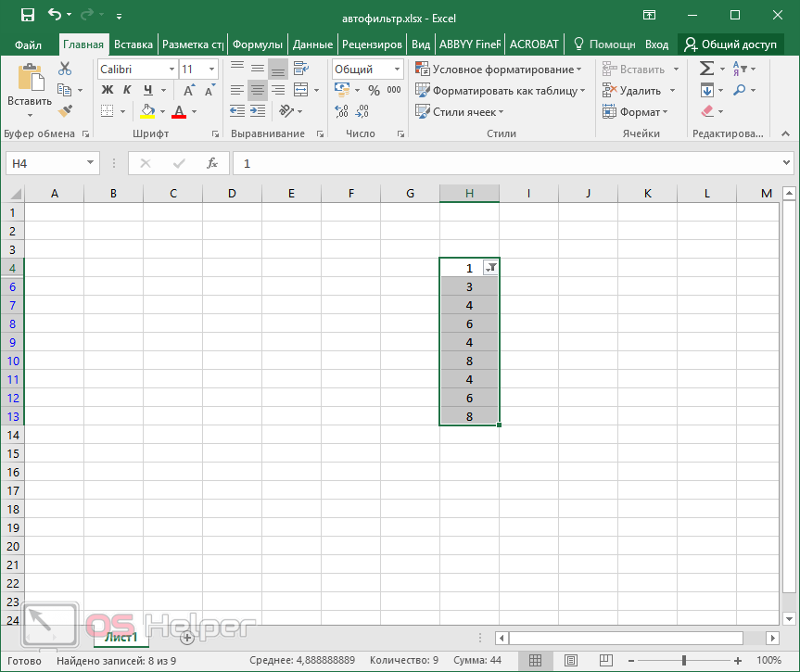Toggle italic К formatting

click(127, 91)
